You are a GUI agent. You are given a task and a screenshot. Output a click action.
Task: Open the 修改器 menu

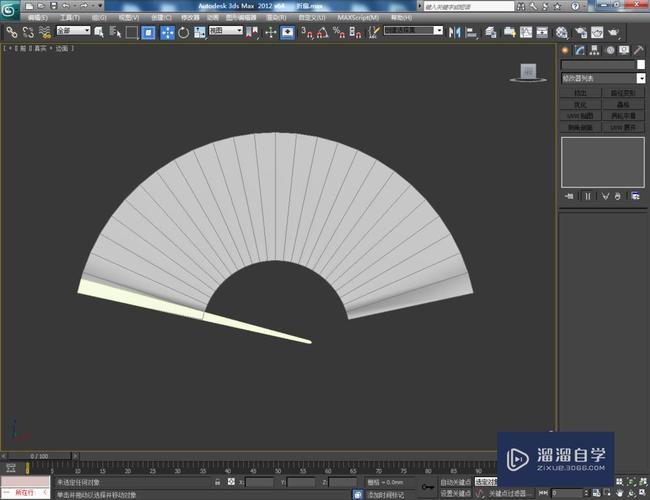pos(190,17)
